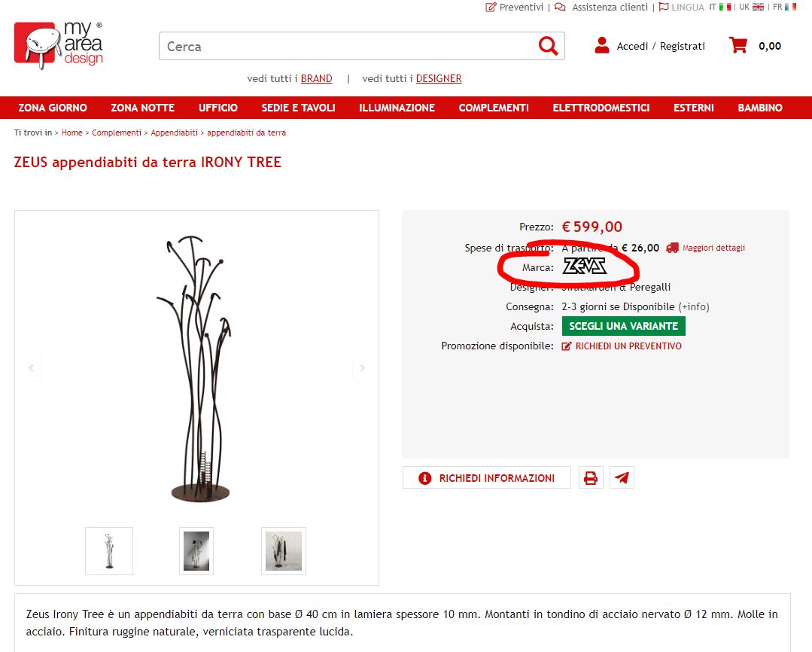Open the shopping cart icon

738,46
